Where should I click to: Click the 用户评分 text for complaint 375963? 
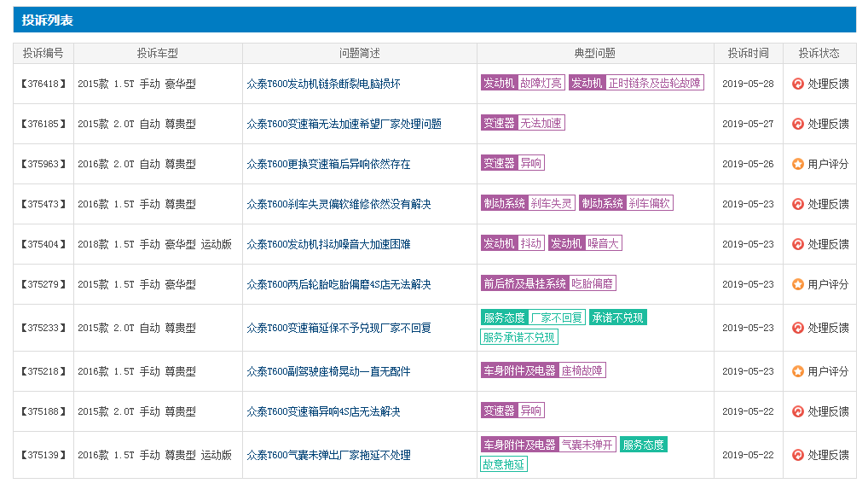[828, 164]
